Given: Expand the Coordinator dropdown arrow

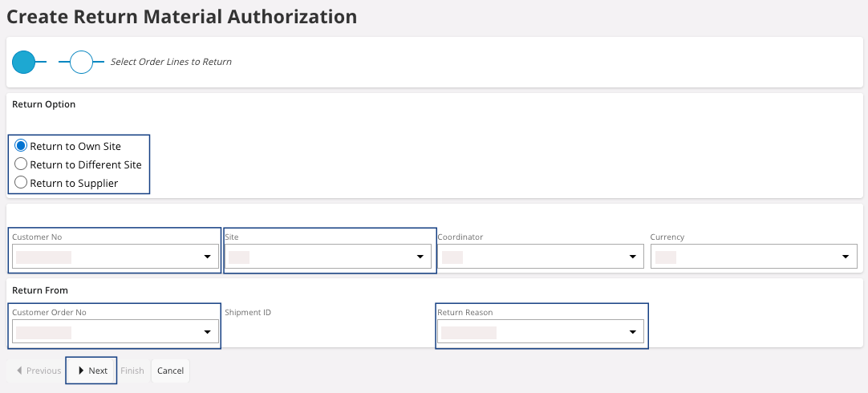Looking at the screenshot, I should click(632, 257).
